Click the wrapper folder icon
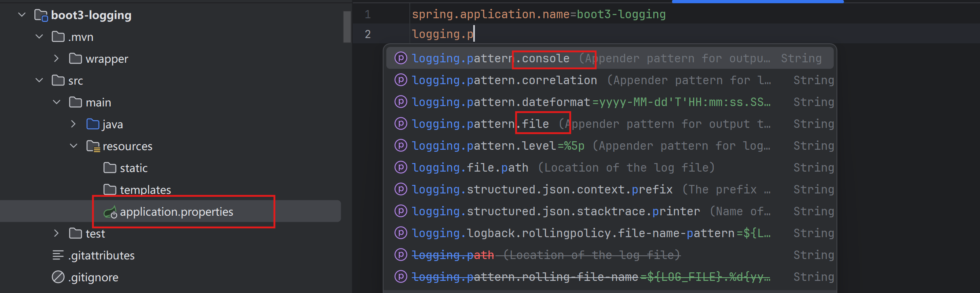This screenshot has width=980, height=293. [x=76, y=59]
